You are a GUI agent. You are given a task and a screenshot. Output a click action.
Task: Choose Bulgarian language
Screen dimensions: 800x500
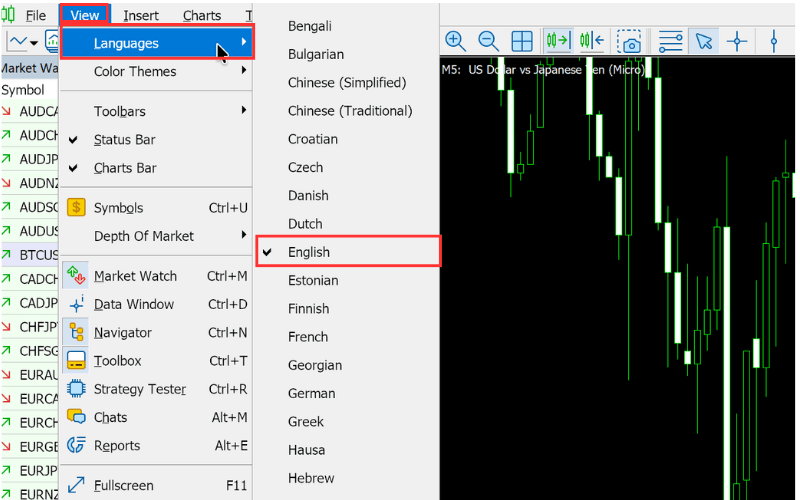point(316,54)
